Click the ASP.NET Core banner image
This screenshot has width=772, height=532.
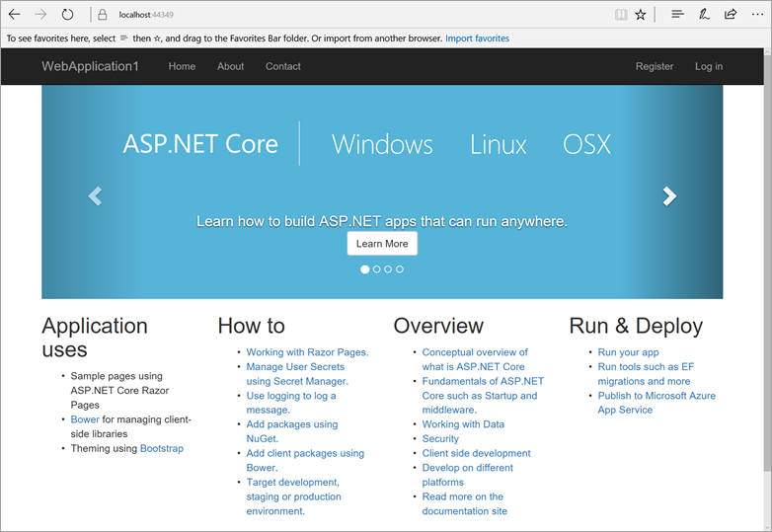[x=382, y=191]
